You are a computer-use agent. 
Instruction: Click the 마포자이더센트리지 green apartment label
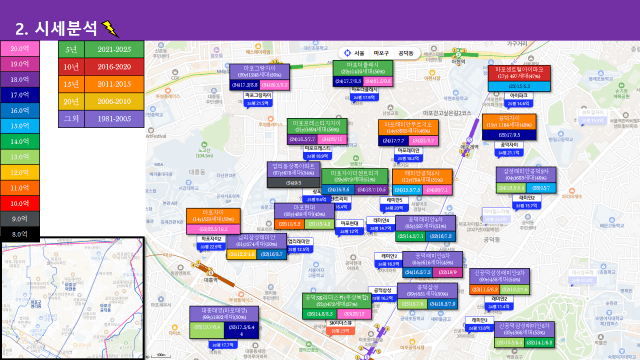click(x=354, y=177)
